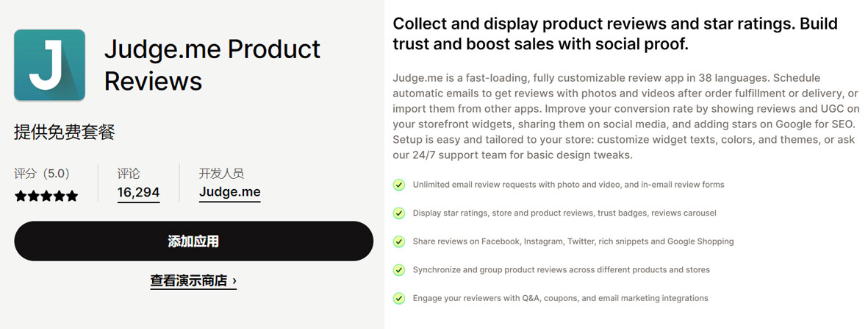Click the Unlimited email review requests feature text
This screenshot has height=329, width=868.
[569, 185]
